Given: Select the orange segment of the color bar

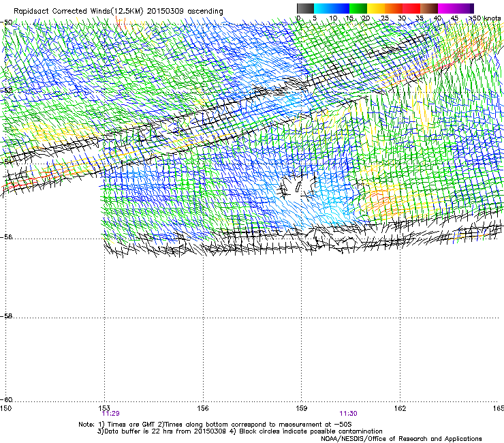Looking at the screenshot, I should pyautogui.click(x=394, y=8).
